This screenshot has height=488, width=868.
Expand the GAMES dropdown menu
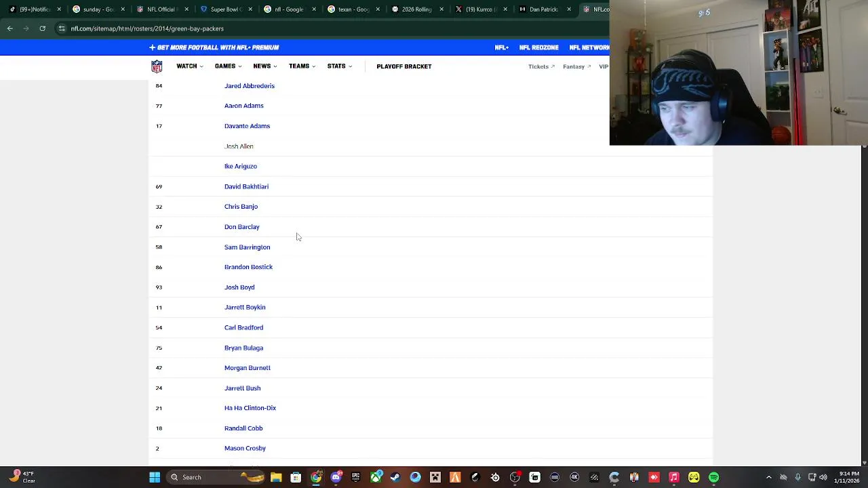pyautogui.click(x=229, y=66)
